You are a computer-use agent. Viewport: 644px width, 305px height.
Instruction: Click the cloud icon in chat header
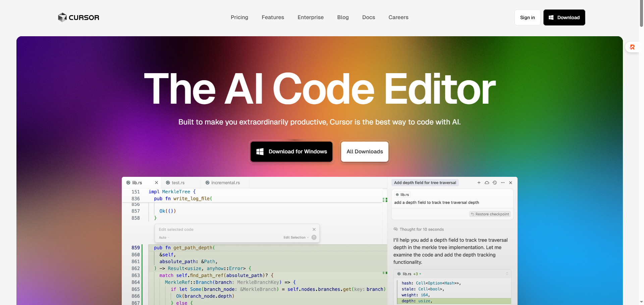click(x=487, y=183)
